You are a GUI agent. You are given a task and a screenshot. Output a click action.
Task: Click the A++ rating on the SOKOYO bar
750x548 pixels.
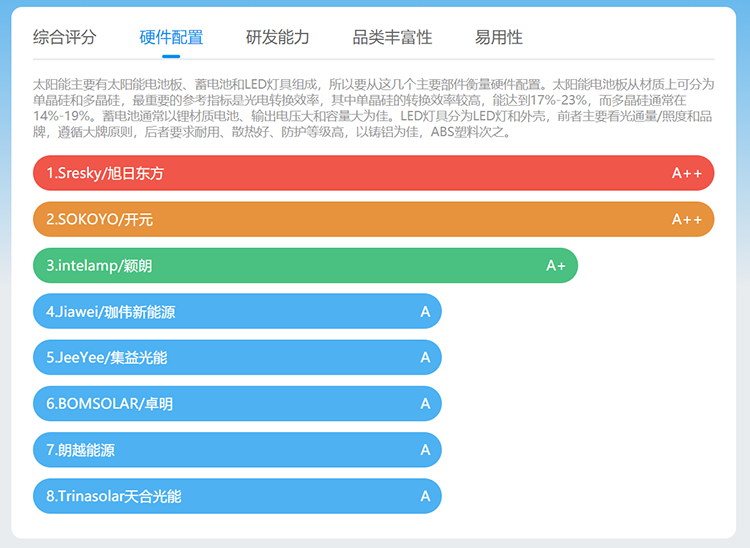687,219
